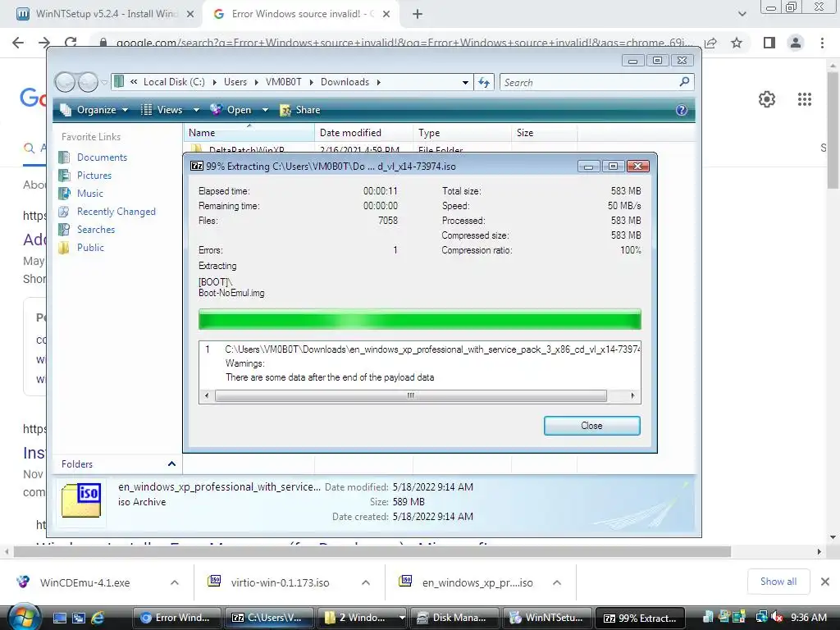Viewport: 840px width, 630px height.
Task: Click the error log scroll left arrow
Action: pos(207,395)
